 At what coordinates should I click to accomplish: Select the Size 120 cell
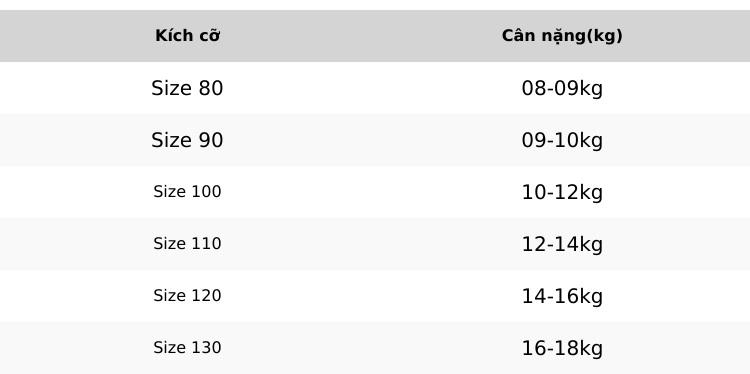[187, 296]
